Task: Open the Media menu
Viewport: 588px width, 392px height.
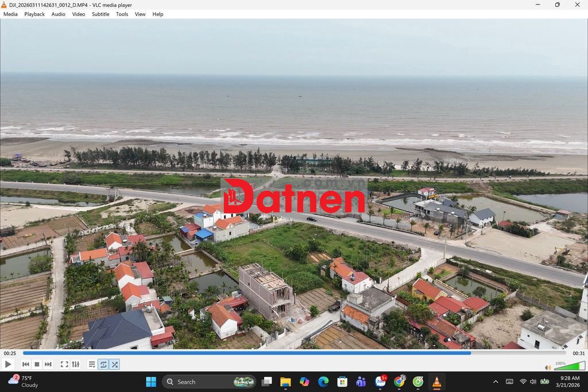Action: (10, 14)
